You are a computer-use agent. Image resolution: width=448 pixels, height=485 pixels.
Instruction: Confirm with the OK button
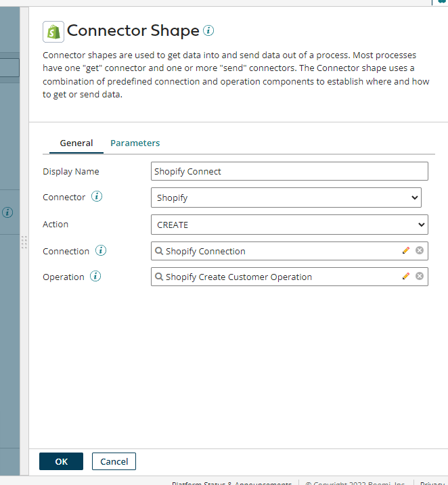coord(61,461)
